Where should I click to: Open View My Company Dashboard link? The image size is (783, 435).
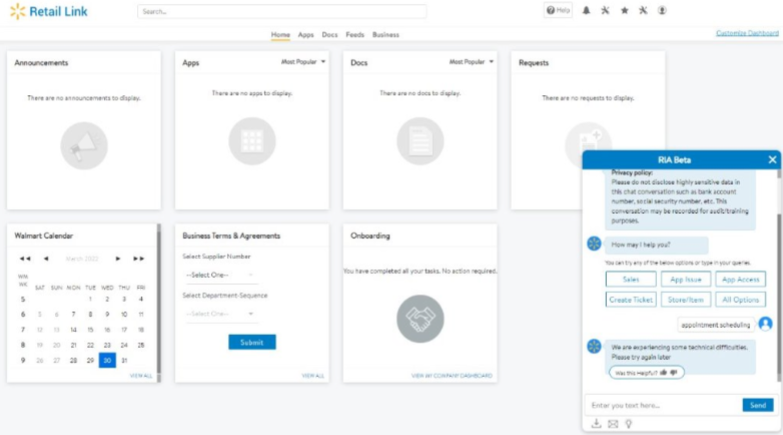pyautogui.click(x=451, y=376)
